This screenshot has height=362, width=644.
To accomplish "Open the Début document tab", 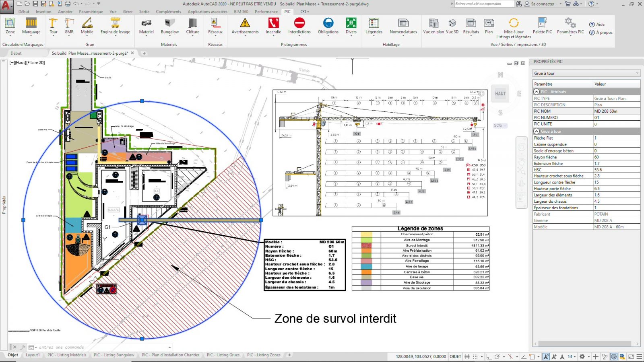I will 16,53.
